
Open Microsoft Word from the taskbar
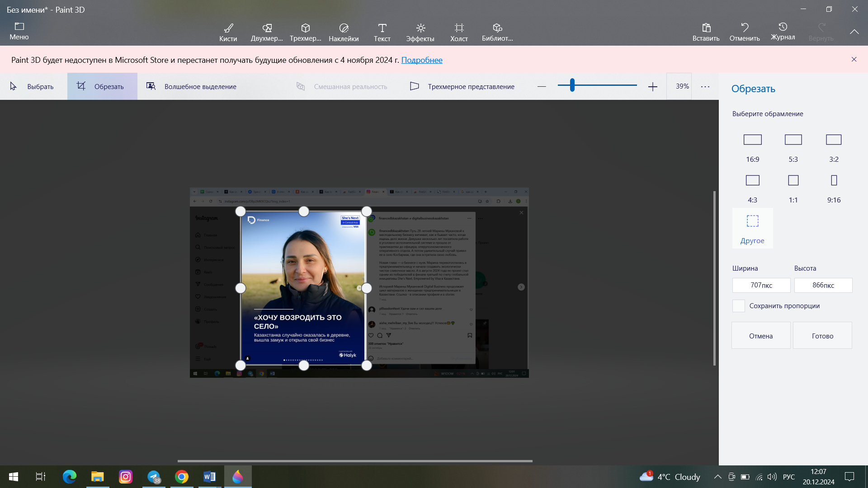210,477
